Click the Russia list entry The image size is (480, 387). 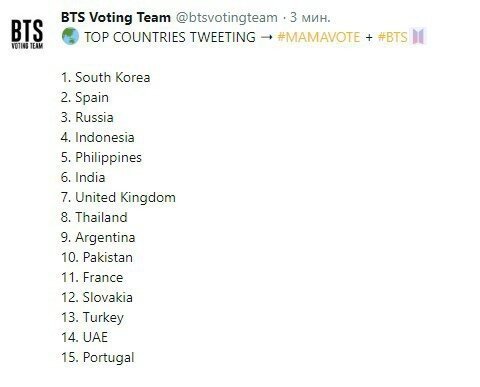click(87, 117)
